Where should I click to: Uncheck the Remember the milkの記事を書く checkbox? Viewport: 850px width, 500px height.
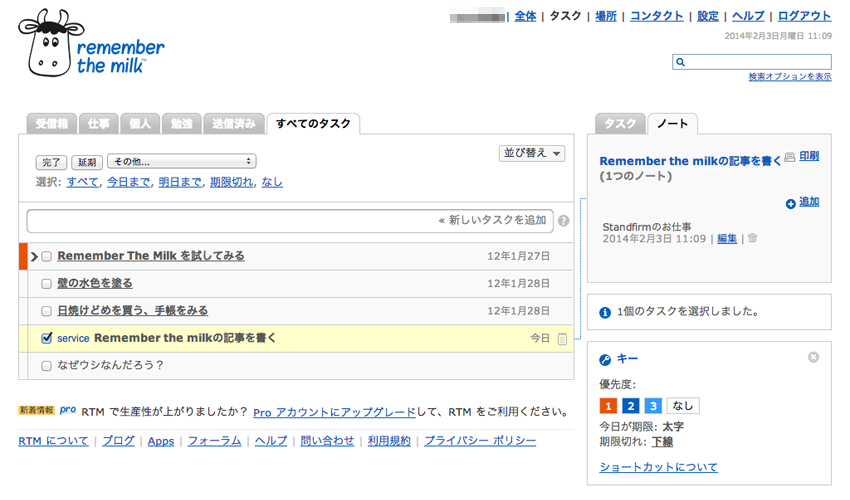47,338
